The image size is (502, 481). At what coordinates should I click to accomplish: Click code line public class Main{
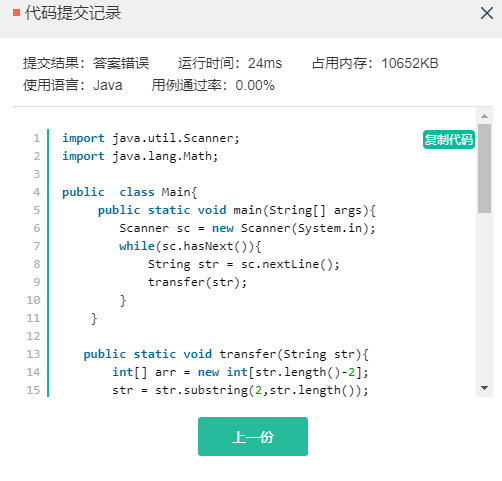point(129,192)
